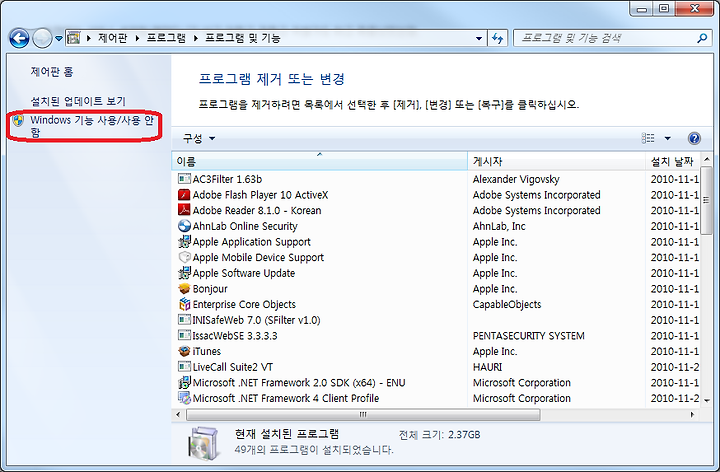
Task: Sort by the 설치 날짜 column header
Action: (673, 161)
